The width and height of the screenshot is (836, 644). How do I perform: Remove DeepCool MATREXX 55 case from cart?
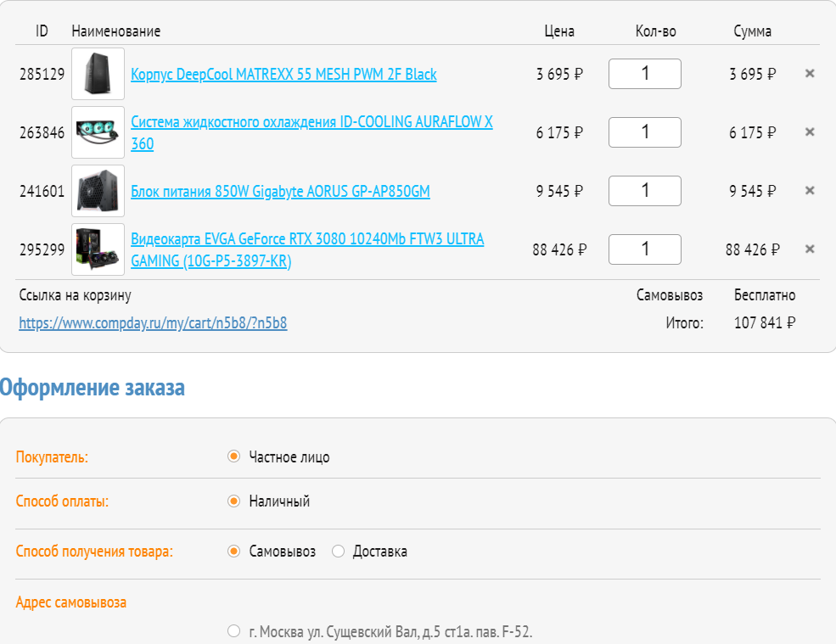coord(810,74)
